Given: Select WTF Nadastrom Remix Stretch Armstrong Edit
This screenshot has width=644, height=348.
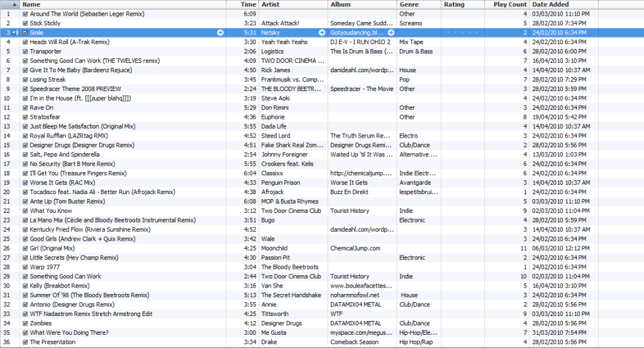Looking at the screenshot, I should click(91, 314).
